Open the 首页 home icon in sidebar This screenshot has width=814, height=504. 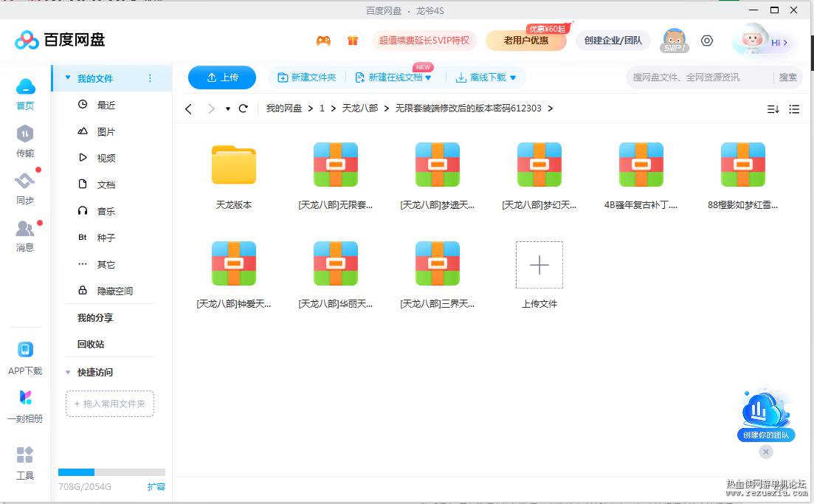25,94
